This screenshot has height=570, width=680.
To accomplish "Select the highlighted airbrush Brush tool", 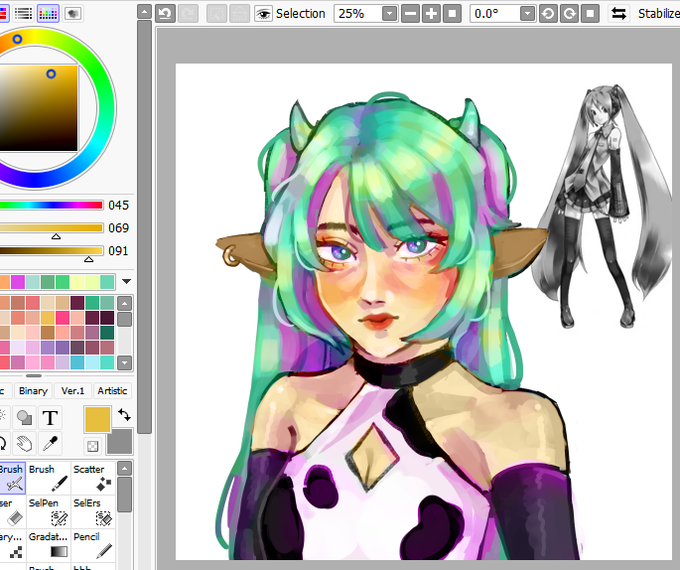I will point(12,478).
